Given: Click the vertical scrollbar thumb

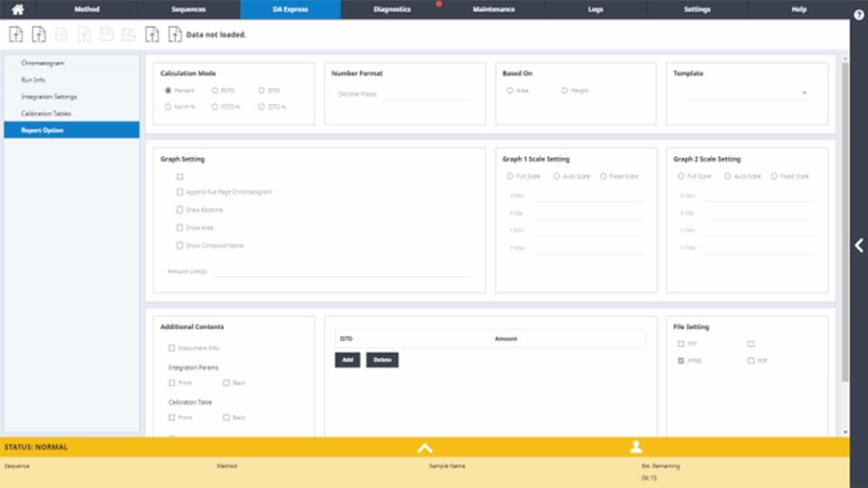Looking at the screenshot, I should 844,221.
